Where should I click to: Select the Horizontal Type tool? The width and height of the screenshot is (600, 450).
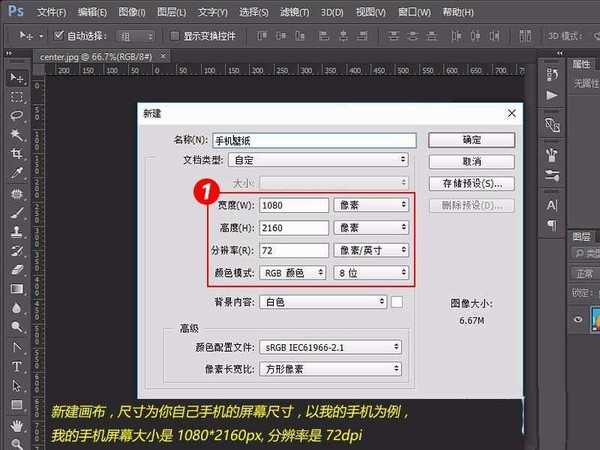[x=17, y=366]
